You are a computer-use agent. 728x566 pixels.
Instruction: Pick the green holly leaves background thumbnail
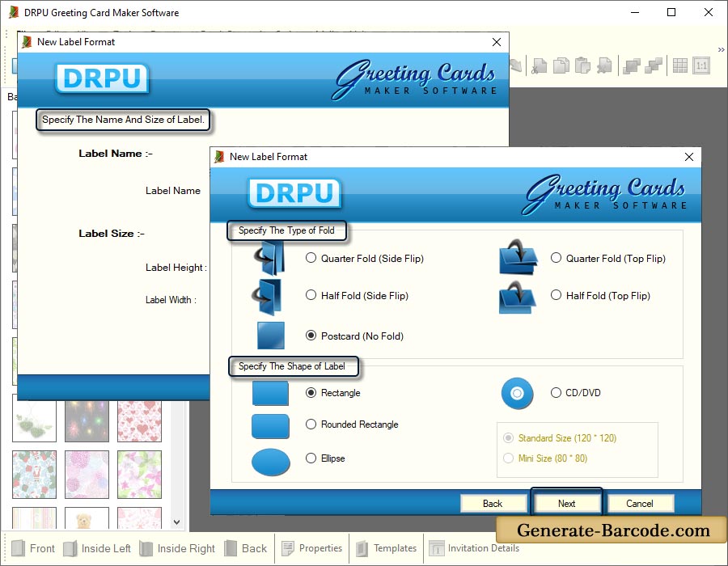34,421
